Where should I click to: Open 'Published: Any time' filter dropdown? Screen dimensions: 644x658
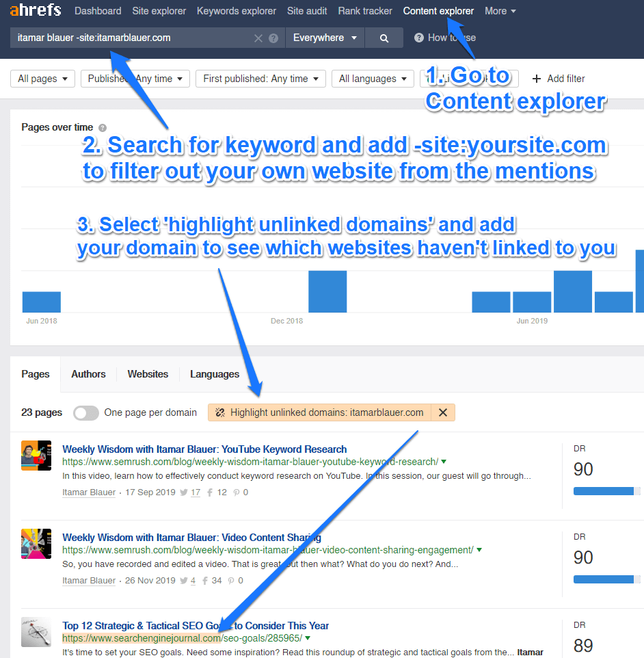pyautogui.click(x=135, y=79)
